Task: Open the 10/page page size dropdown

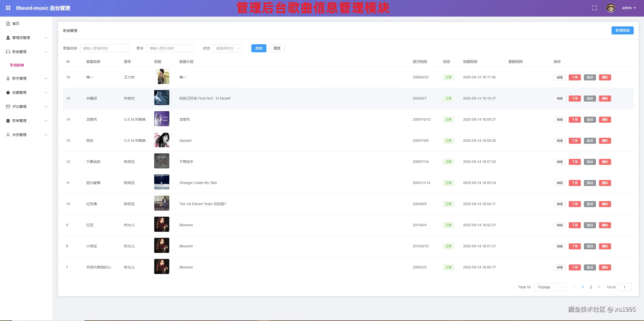Action: 550,287
